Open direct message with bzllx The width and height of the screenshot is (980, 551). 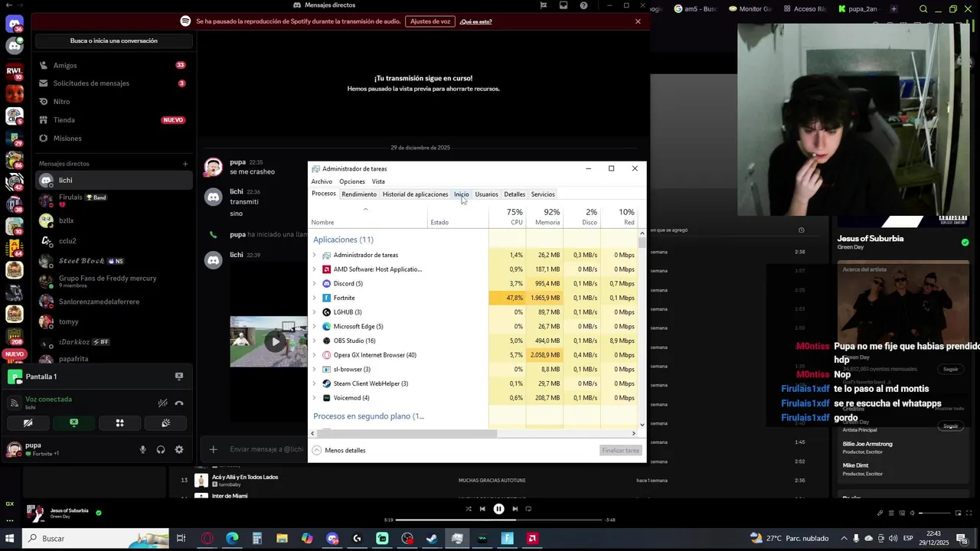[x=113, y=220]
